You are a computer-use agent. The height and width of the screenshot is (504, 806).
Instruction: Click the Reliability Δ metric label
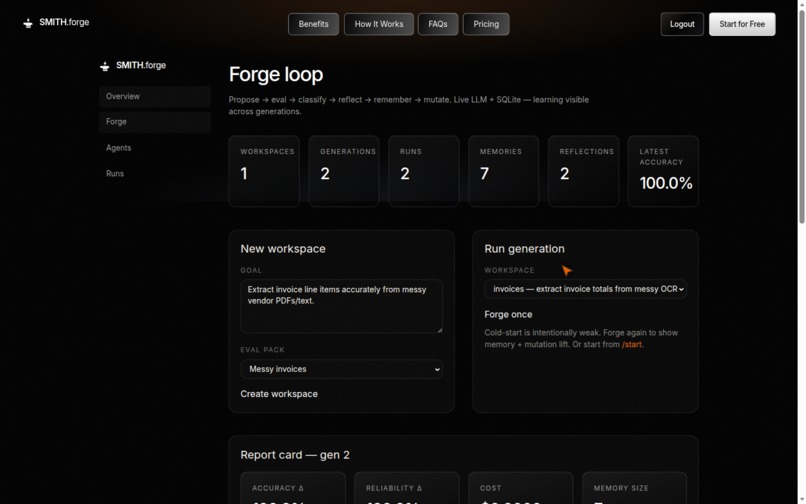pos(394,488)
